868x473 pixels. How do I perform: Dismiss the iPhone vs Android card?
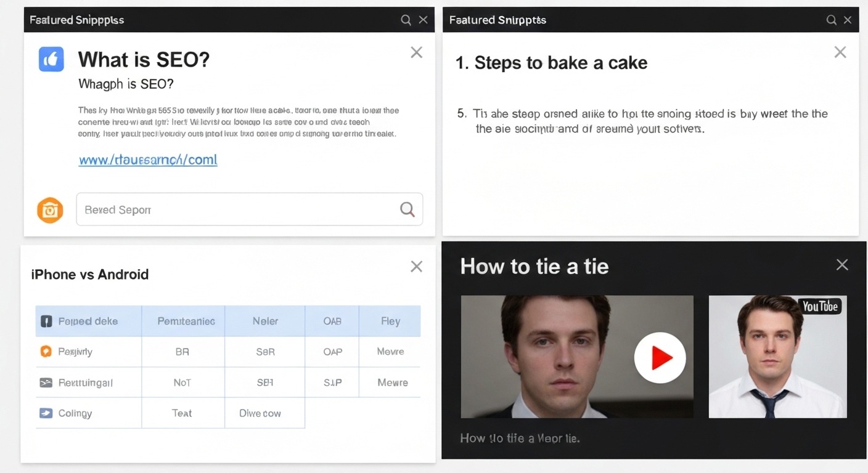click(417, 266)
